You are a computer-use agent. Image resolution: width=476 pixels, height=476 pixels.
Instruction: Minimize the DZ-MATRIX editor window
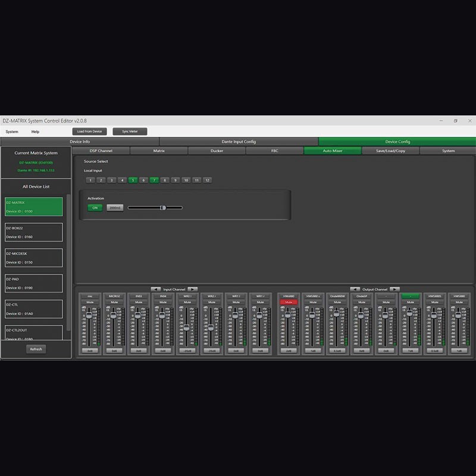tap(441, 121)
